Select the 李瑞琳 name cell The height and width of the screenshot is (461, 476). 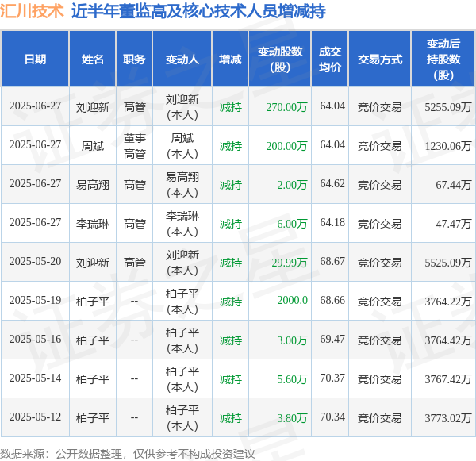pyautogui.click(x=93, y=224)
